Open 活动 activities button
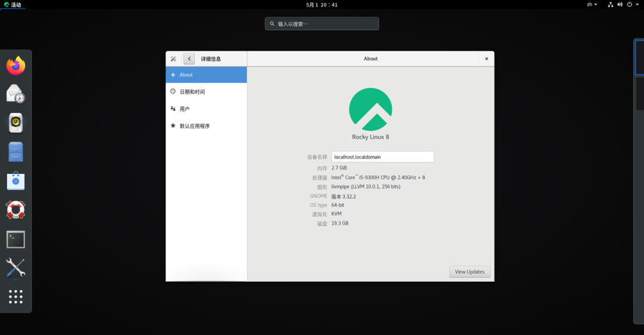The width and height of the screenshot is (644, 335). point(13,5)
